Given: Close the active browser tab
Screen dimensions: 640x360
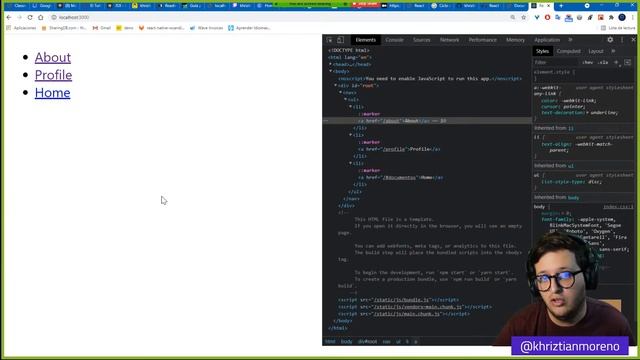Looking at the screenshot, I should (x=549, y=6).
